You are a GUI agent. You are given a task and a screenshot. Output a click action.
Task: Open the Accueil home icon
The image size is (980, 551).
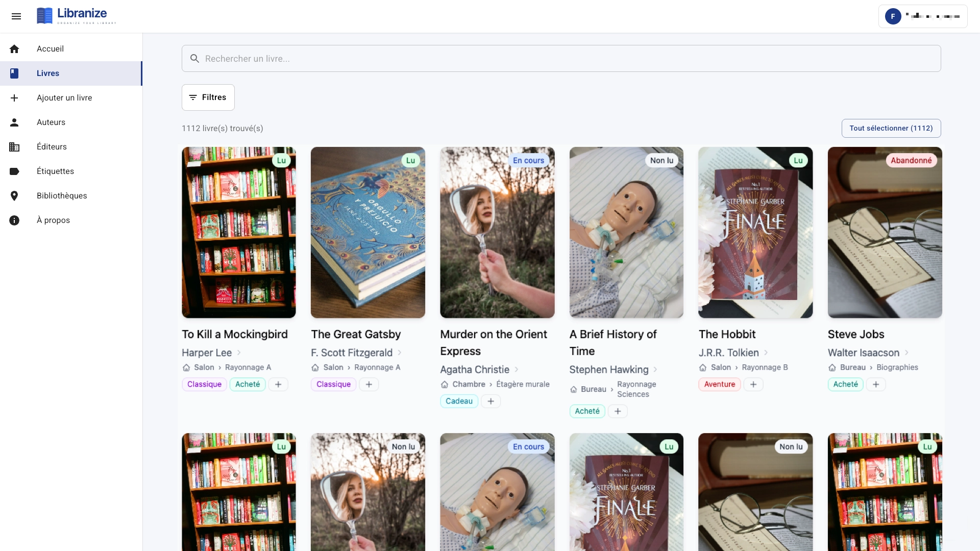pos(15,48)
